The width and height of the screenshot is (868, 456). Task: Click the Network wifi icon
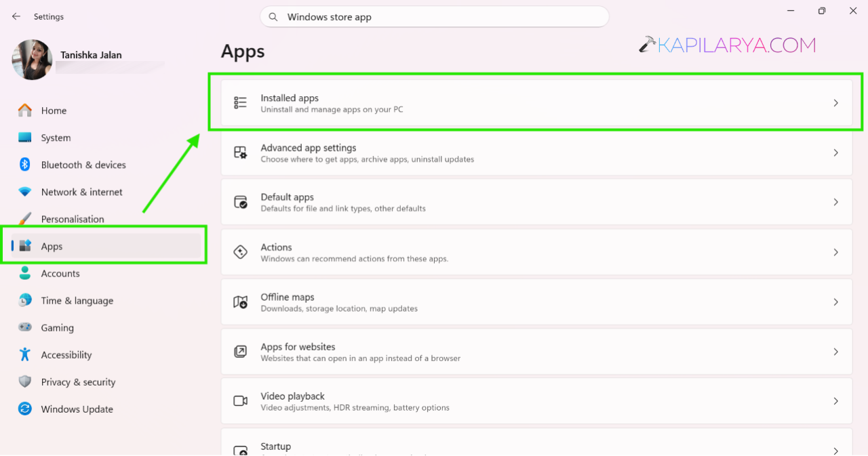click(25, 192)
